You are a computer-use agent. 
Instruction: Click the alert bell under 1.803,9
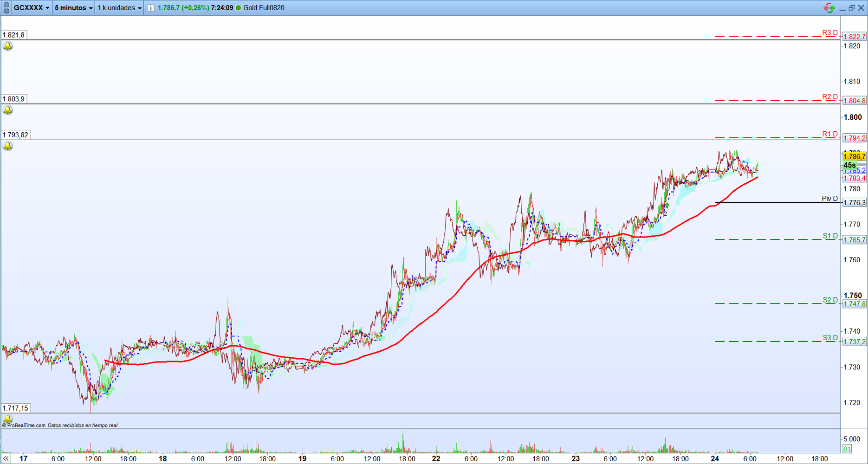tap(8, 110)
